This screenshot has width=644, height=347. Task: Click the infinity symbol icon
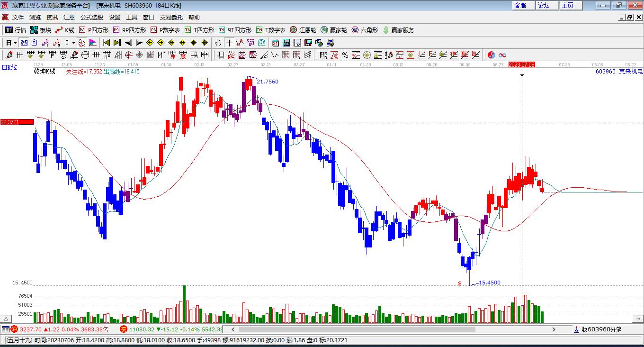502,55
